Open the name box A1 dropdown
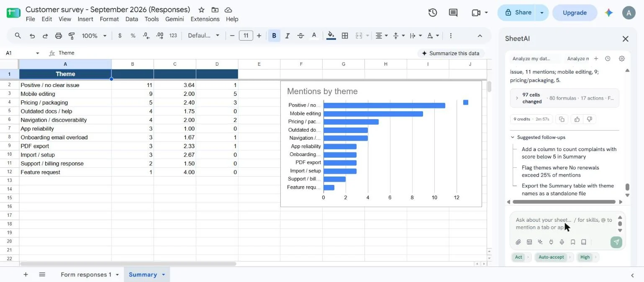644x282 pixels. point(37,53)
